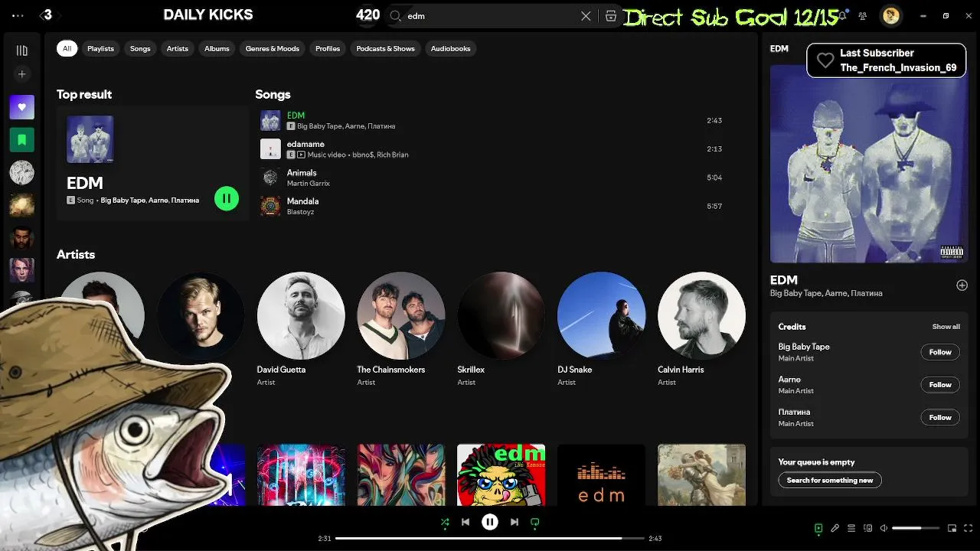Follow Платина

(940, 418)
